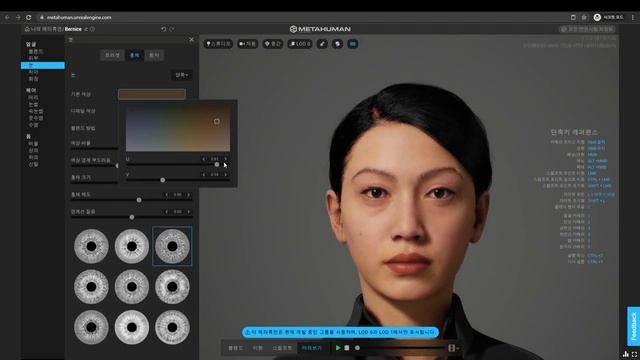
Task: Select the first iris pattern in bottom row
Action: tap(91, 327)
